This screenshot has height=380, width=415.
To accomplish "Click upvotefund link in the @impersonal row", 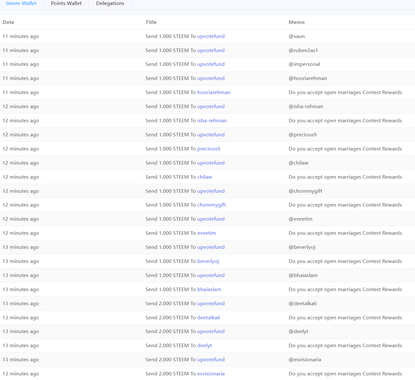I will (x=211, y=64).
